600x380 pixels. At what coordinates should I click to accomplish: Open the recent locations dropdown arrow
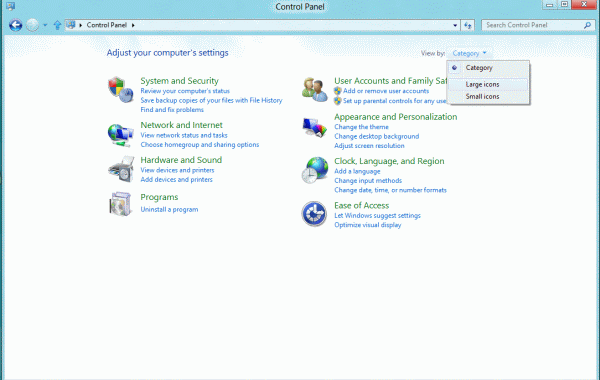[x=45, y=25]
